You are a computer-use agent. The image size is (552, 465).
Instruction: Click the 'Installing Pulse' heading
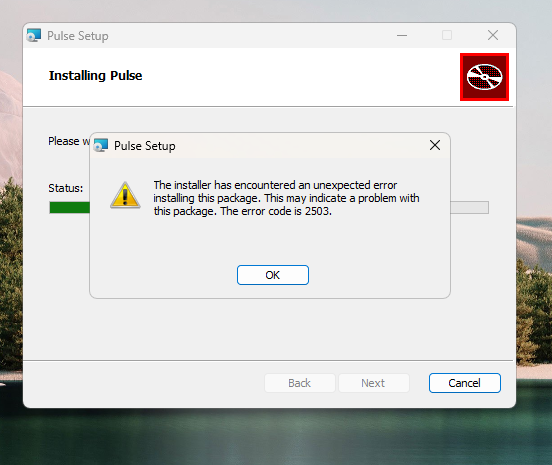95,76
